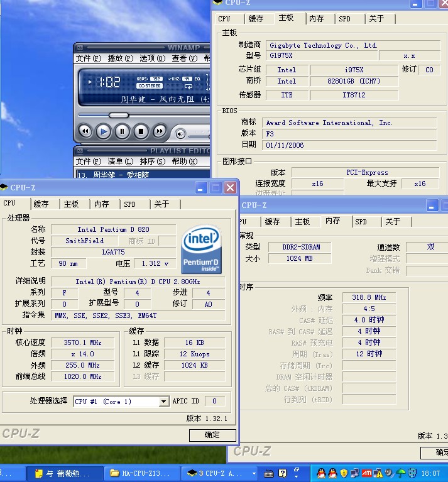The image size is (448, 482).
Task: Click the 1020.0 MHz front side bus value
Action: pyautogui.click(x=83, y=376)
